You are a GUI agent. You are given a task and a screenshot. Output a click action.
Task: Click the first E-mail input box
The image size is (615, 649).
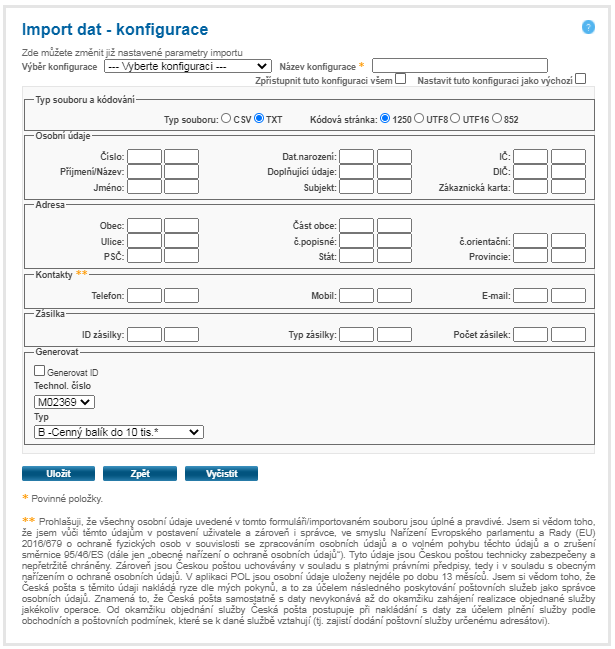point(531,295)
